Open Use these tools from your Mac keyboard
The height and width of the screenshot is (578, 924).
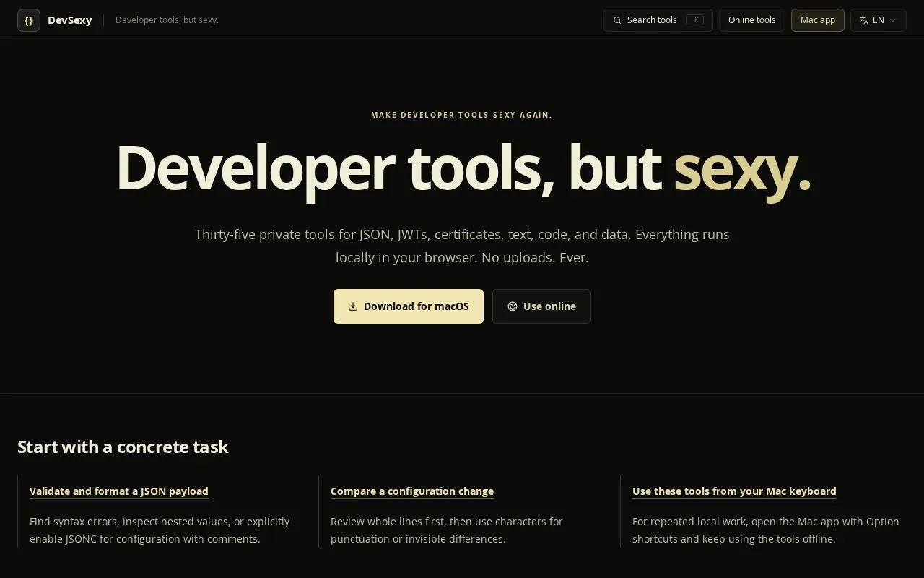coord(734,491)
